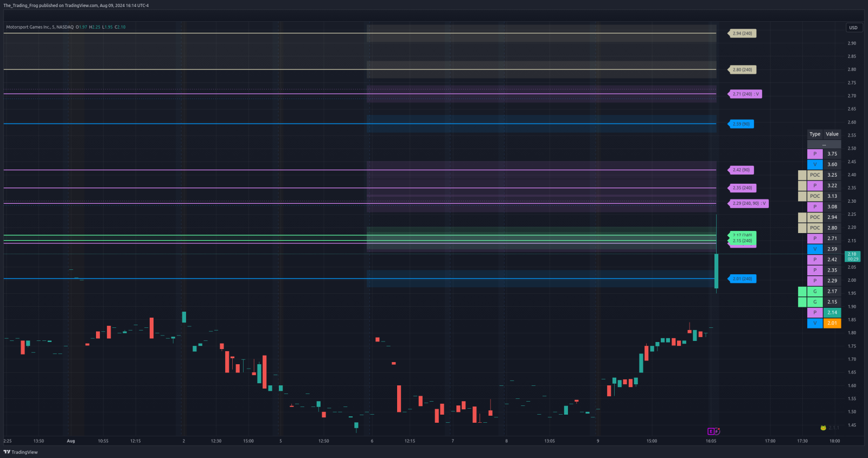Screen dimensions: 868x458
Task: Click the 16:05 time axis label
Action: pos(711,441)
